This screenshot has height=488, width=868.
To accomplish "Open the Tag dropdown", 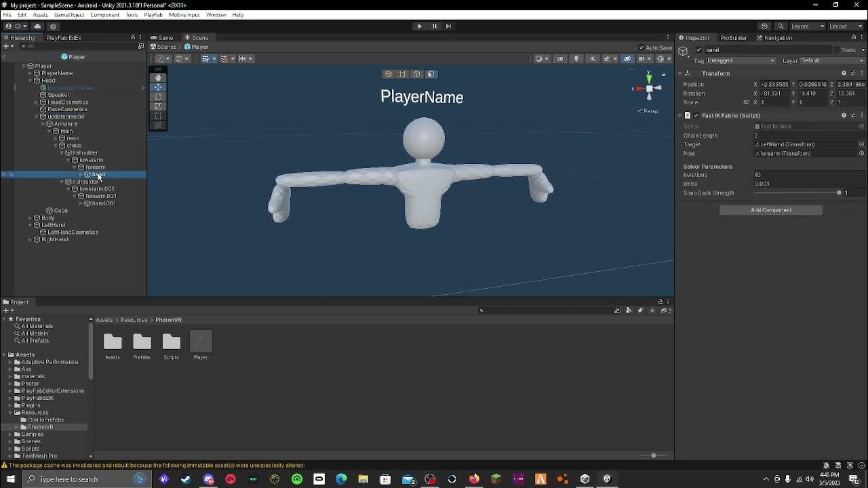I will click(x=741, y=60).
